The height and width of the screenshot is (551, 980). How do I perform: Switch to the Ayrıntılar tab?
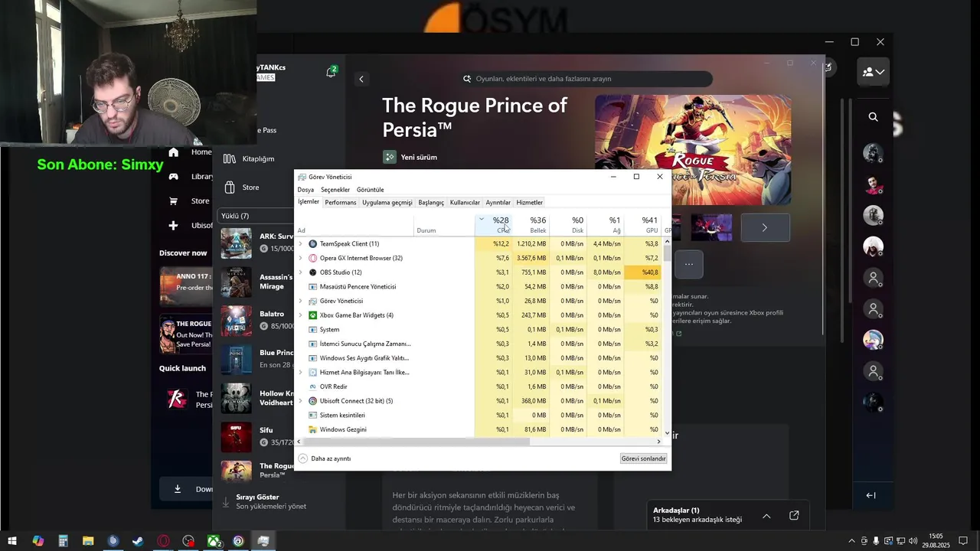tap(498, 203)
